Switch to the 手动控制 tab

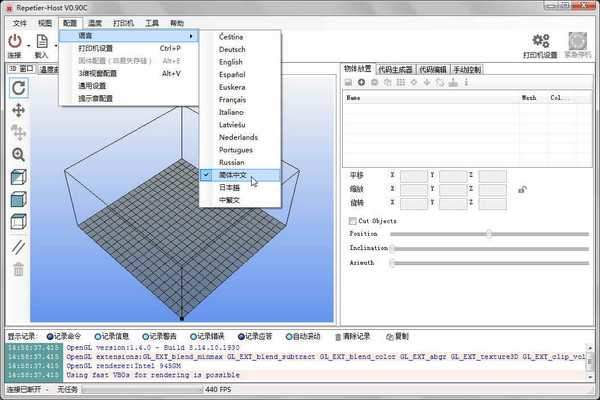point(465,69)
